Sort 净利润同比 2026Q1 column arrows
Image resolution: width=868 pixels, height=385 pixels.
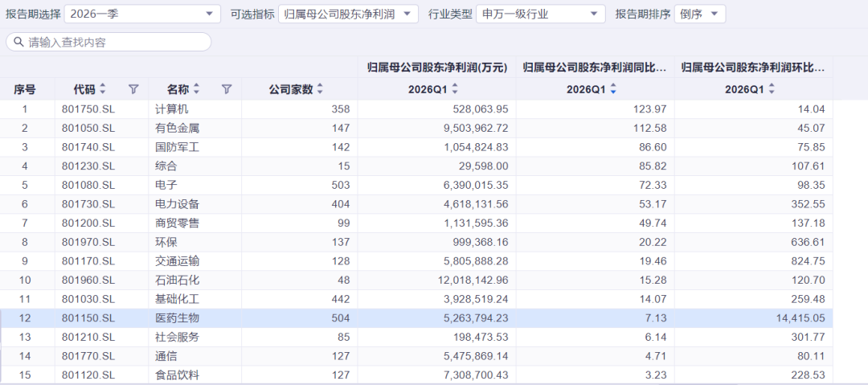(x=612, y=89)
